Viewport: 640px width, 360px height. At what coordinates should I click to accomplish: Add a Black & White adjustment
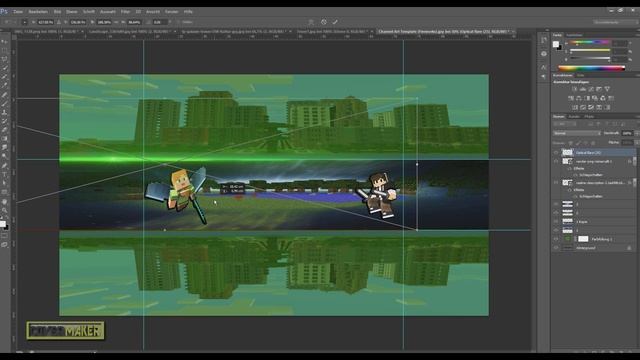587,98
